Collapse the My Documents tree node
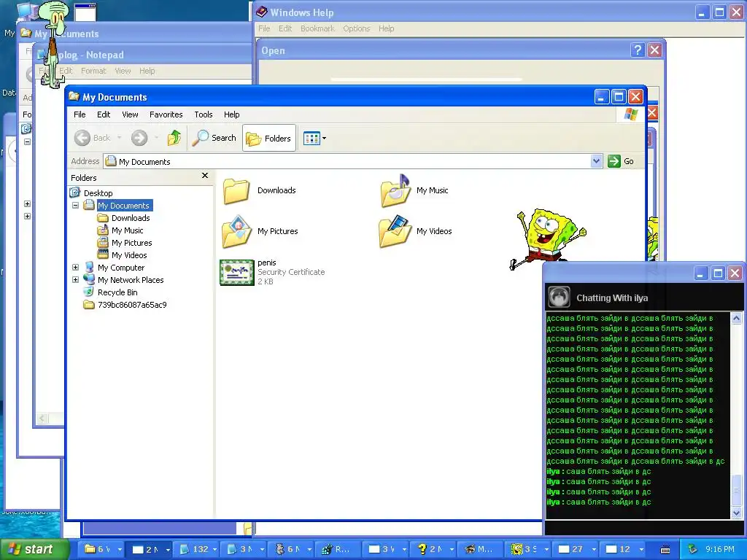Viewport: 747px width, 560px height. point(75,205)
